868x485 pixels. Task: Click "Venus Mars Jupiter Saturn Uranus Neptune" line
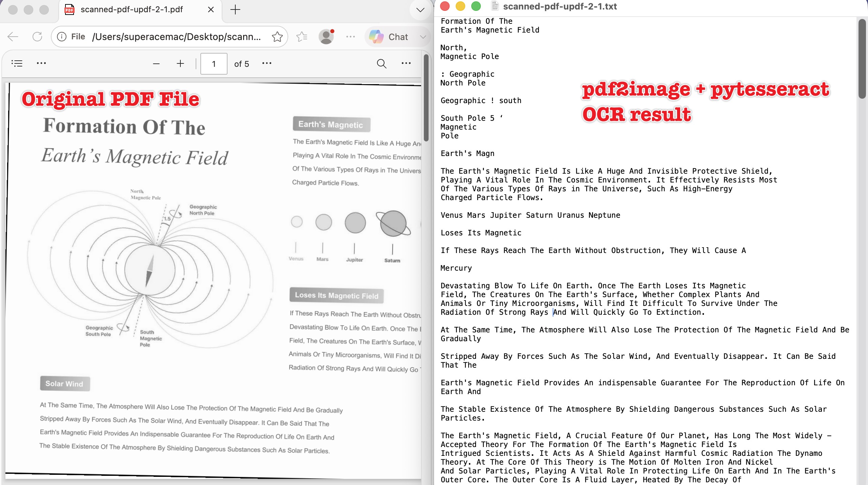(530, 215)
